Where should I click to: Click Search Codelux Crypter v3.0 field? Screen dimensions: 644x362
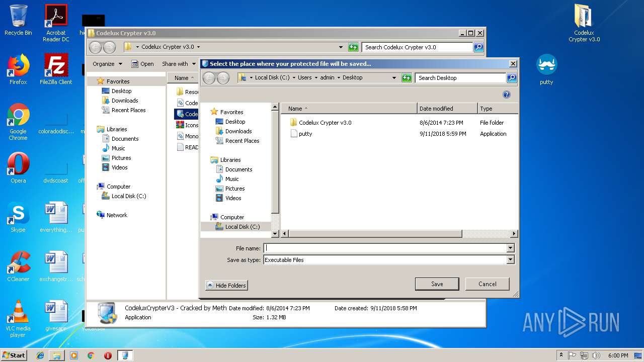click(417, 47)
